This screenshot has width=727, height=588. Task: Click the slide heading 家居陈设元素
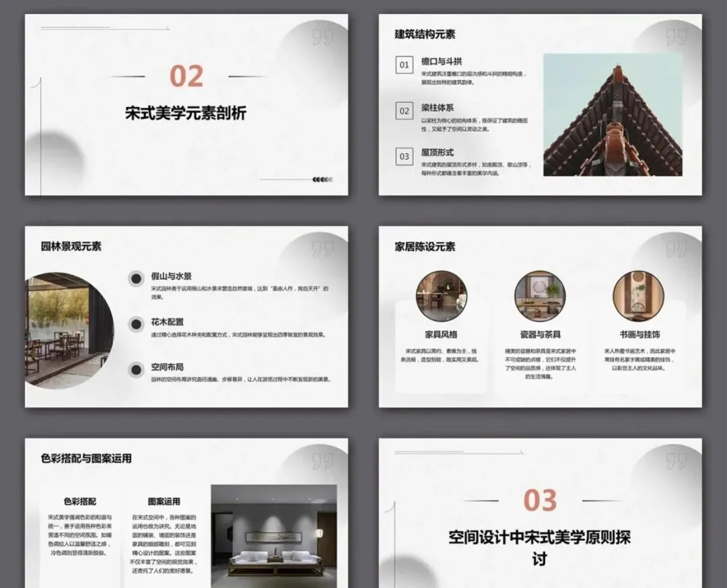coord(425,246)
